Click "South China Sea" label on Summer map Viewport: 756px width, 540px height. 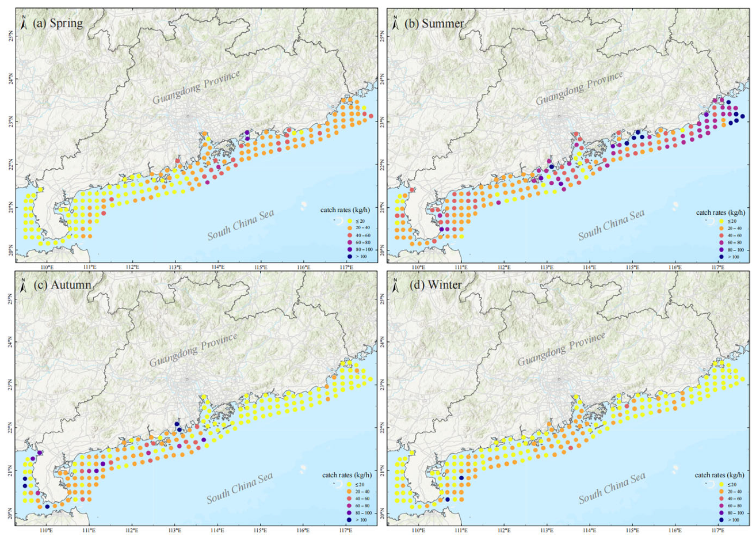611,225
